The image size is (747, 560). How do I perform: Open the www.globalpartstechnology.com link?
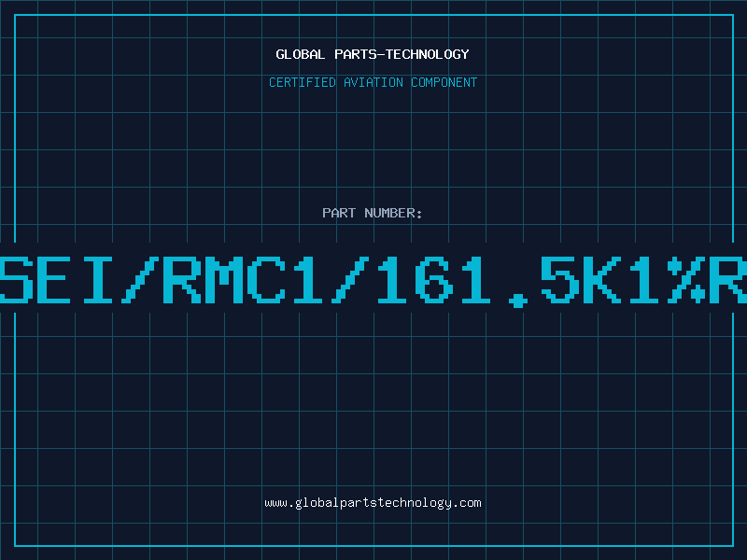pyautogui.click(x=373, y=503)
